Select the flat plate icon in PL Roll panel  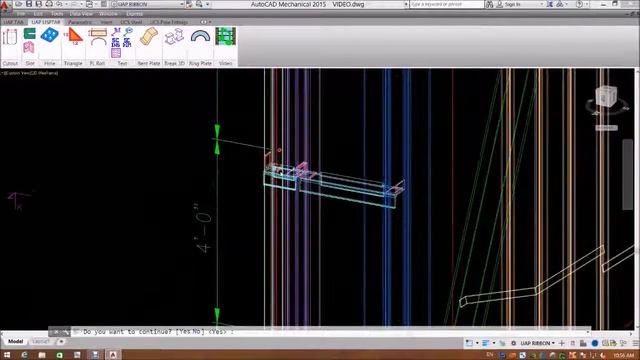[x=98, y=32]
